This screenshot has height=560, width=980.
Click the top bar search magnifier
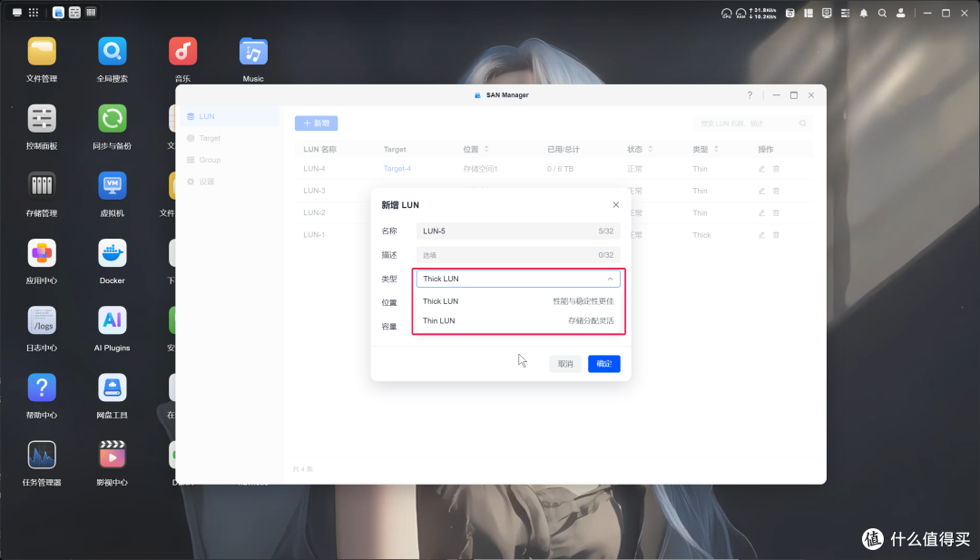pos(883,13)
